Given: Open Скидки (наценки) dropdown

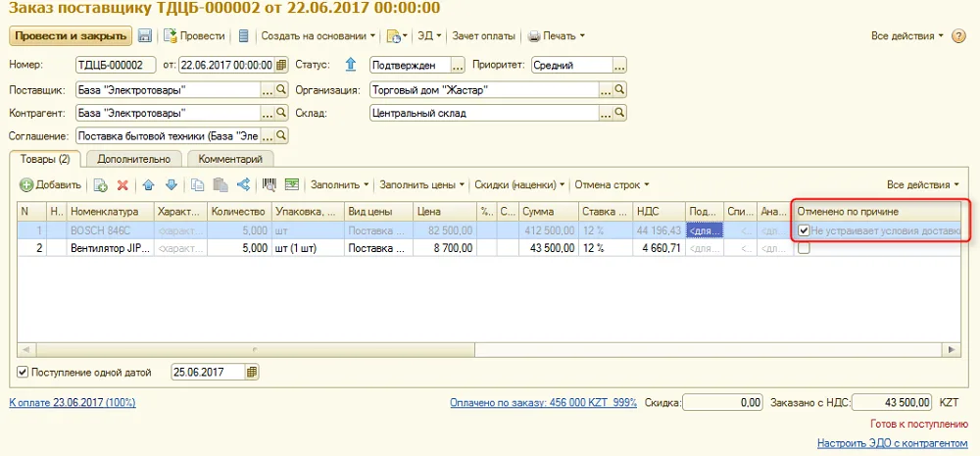Looking at the screenshot, I should pyautogui.click(x=519, y=184).
